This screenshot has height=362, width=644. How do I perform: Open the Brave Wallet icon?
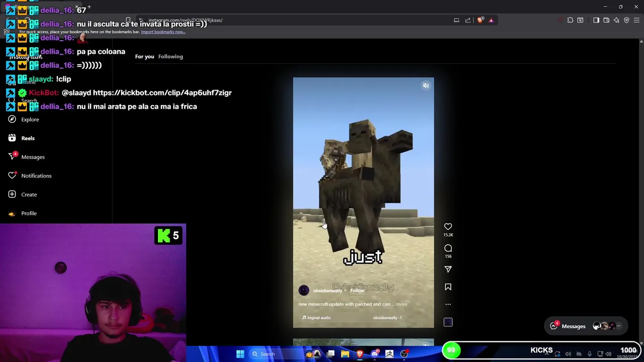[606, 20]
